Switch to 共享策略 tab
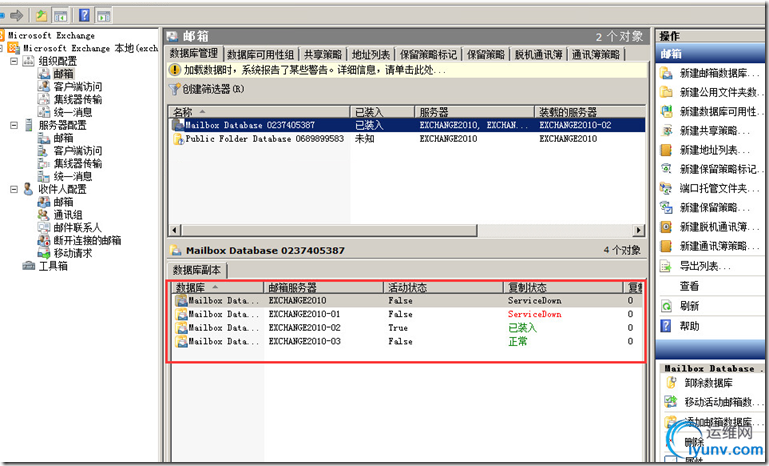Viewport: 769px width, 466px height. [x=323, y=54]
